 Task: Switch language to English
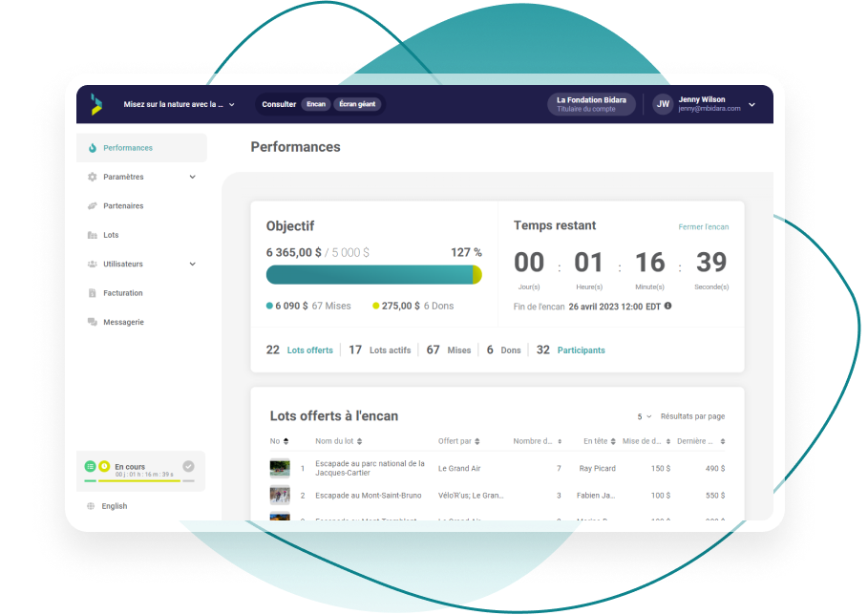coord(115,506)
